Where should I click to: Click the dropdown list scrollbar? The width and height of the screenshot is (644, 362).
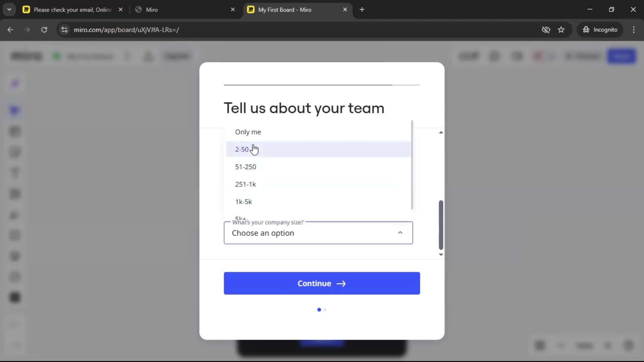(412, 165)
